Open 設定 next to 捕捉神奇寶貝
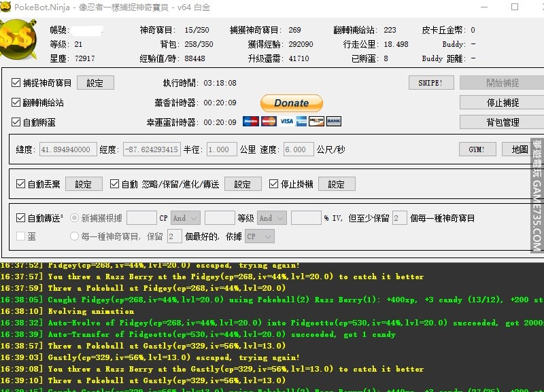The width and height of the screenshot is (544, 392). 95,83
